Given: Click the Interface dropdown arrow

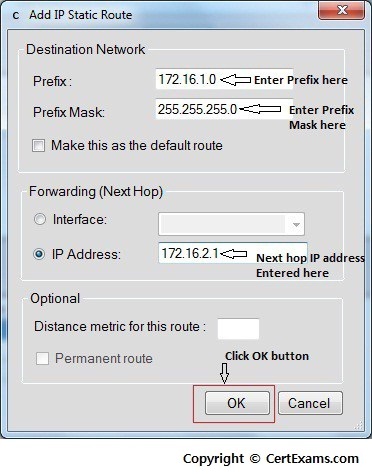Looking at the screenshot, I should click(x=296, y=224).
